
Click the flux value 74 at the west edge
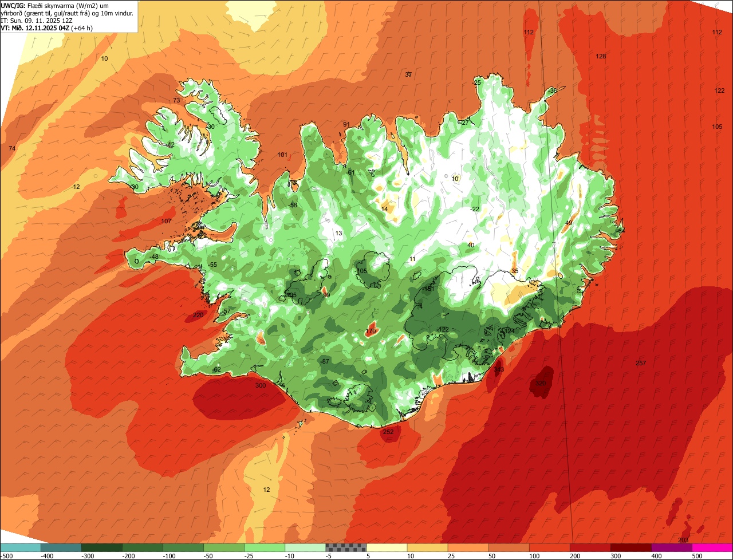(x=12, y=148)
